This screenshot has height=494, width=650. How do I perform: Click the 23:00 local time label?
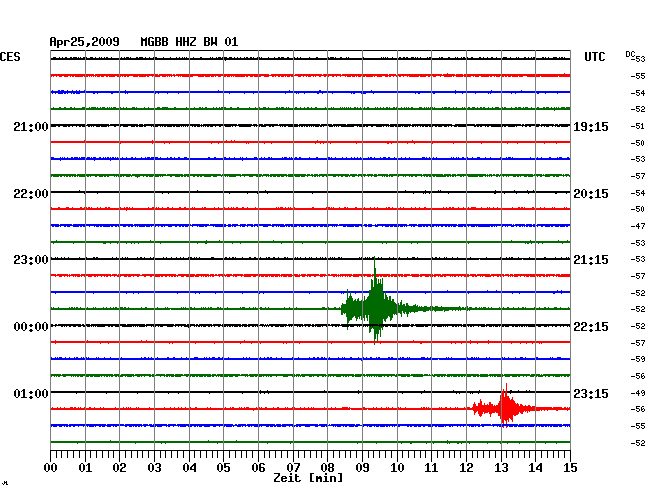coord(31,260)
